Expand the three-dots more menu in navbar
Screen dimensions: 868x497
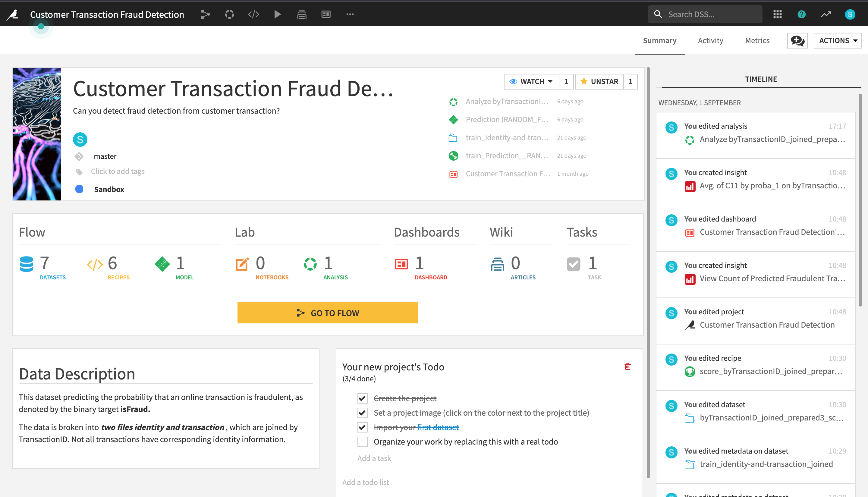pos(350,14)
